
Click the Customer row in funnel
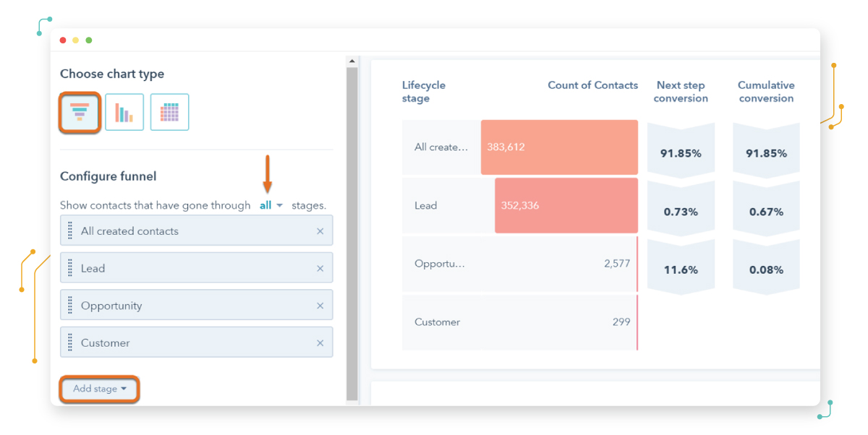519,322
